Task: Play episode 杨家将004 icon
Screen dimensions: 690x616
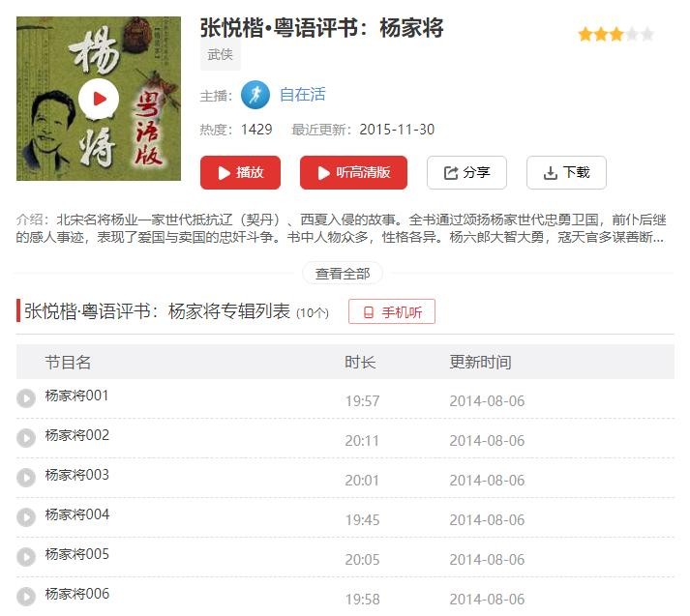Action: [x=26, y=517]
